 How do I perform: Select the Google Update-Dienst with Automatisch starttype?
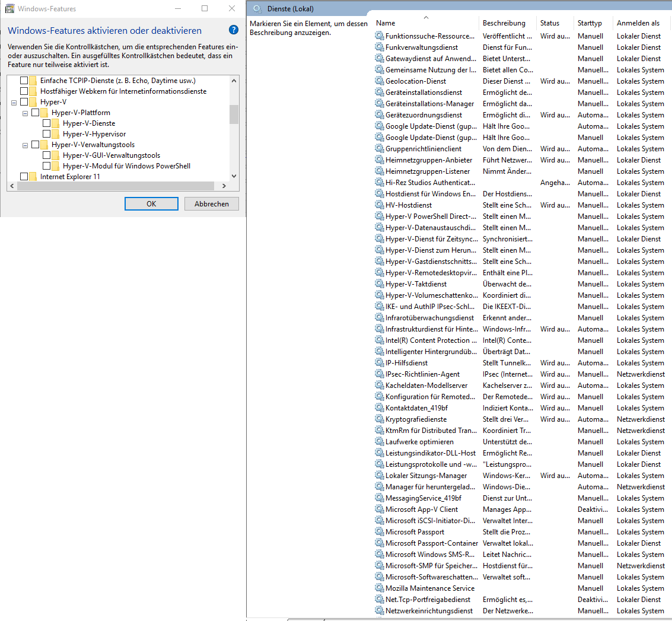[521, 126]
